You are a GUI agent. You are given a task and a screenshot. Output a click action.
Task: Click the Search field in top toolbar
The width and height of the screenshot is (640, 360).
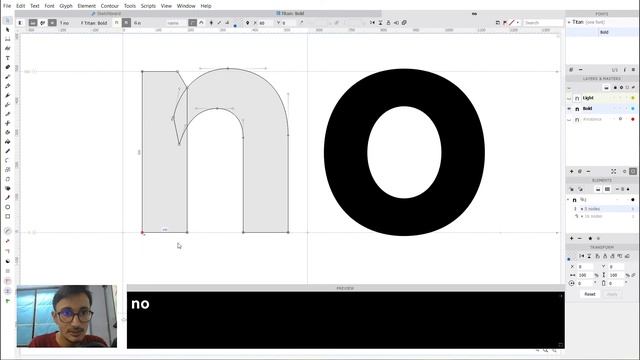pos(543,22)
